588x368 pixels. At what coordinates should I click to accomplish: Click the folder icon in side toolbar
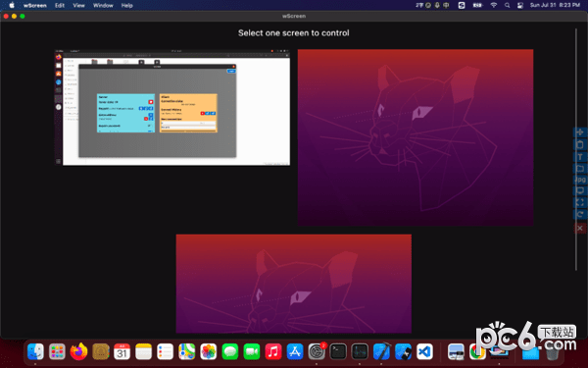tap(580, 168)
